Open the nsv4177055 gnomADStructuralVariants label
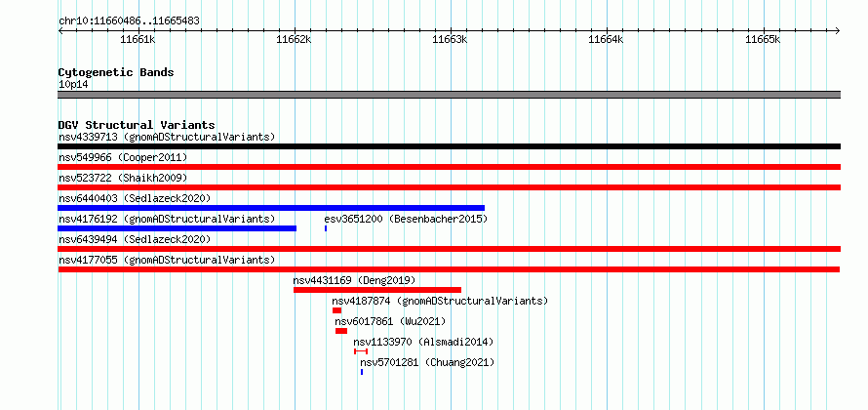 pos(167,260)
